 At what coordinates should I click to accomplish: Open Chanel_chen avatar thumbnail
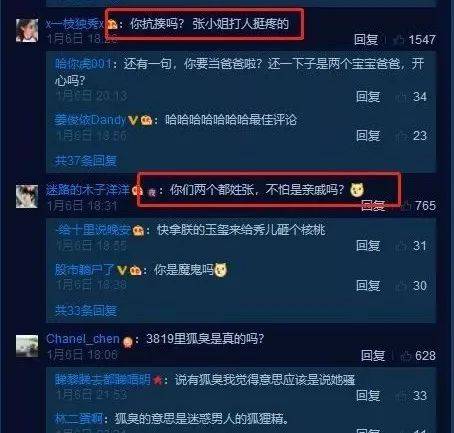click(27, 346)
